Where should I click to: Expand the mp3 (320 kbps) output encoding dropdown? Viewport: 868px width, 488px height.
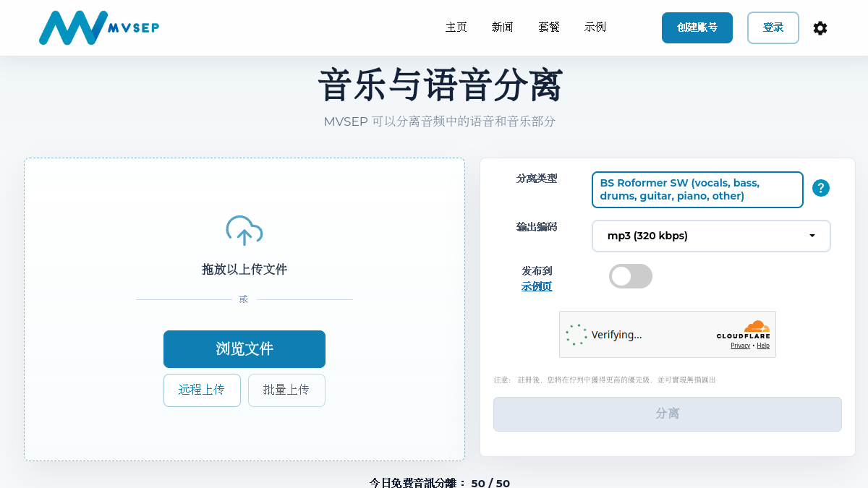(711, 236)
